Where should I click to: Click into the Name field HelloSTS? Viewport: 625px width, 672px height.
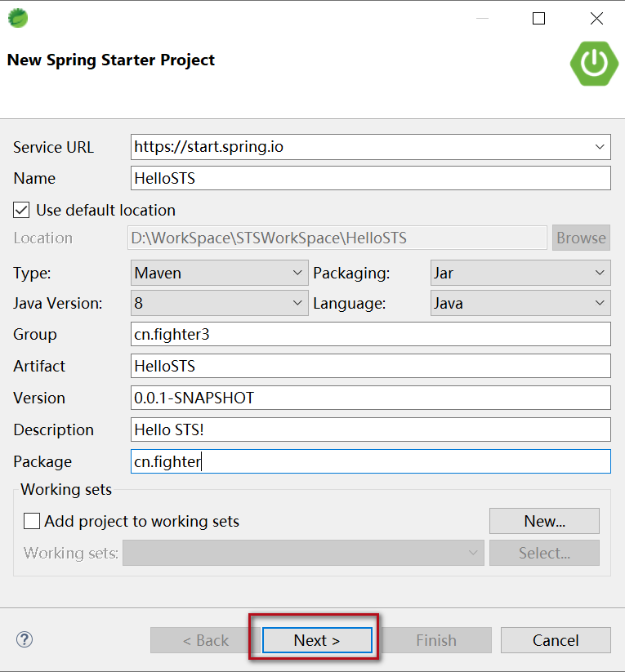click(370, 178)
